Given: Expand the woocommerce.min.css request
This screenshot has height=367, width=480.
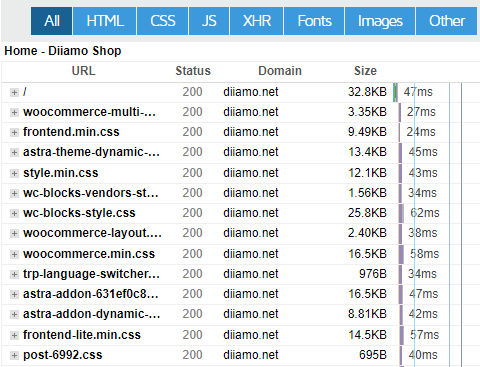Looking at the screenshot, I should 14,254.
